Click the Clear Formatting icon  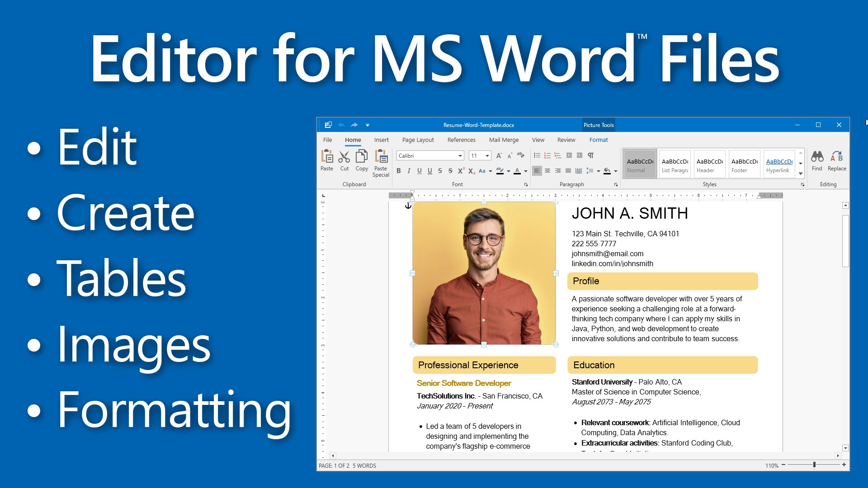520,155
